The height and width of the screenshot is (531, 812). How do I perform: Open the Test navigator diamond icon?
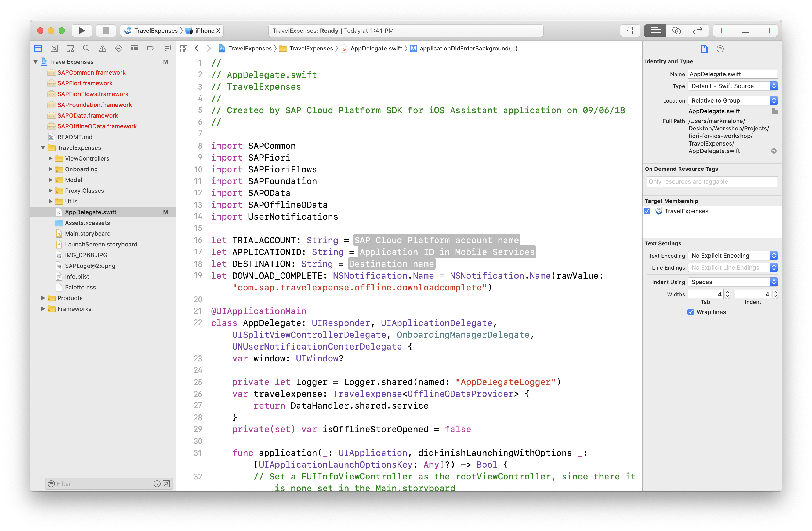click(x=118, y=48)
